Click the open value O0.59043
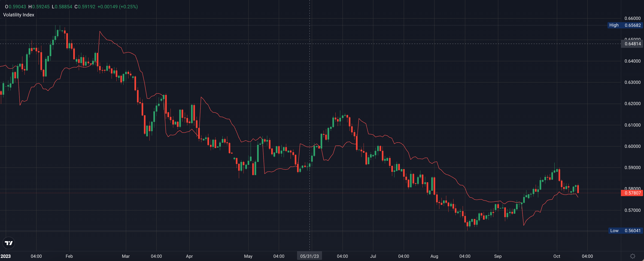 click(x=15, y=7)
